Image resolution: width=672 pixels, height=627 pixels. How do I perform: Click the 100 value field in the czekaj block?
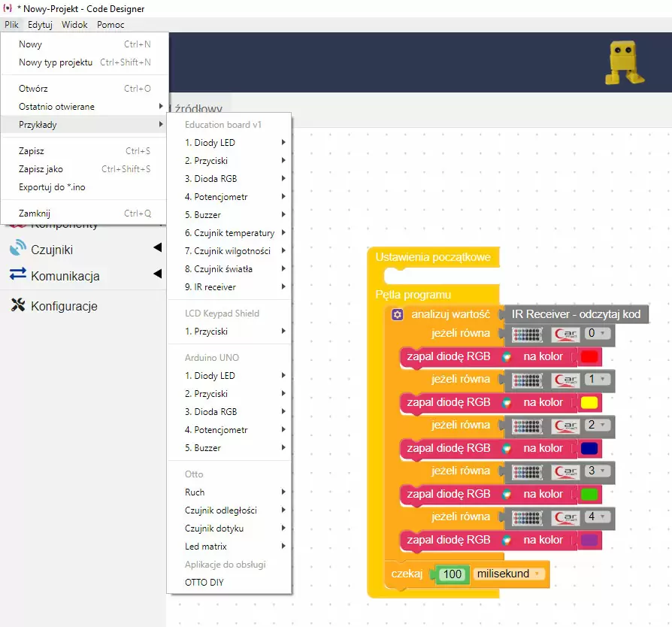click(453, 574)
